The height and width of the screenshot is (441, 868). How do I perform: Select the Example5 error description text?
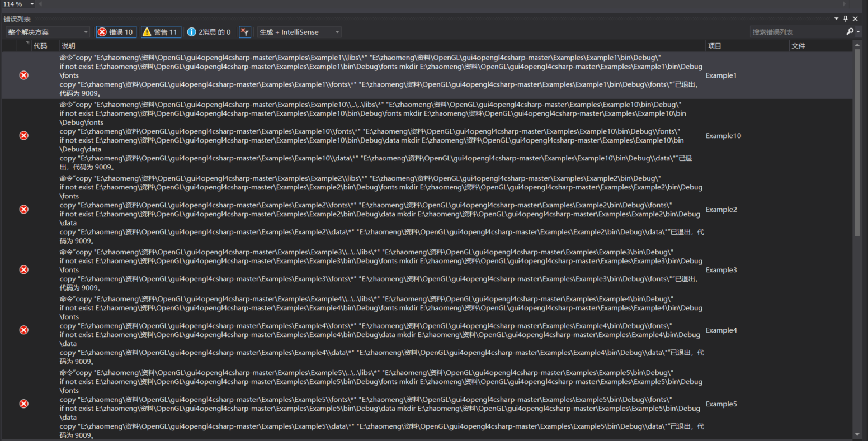[x=381, y=404]
